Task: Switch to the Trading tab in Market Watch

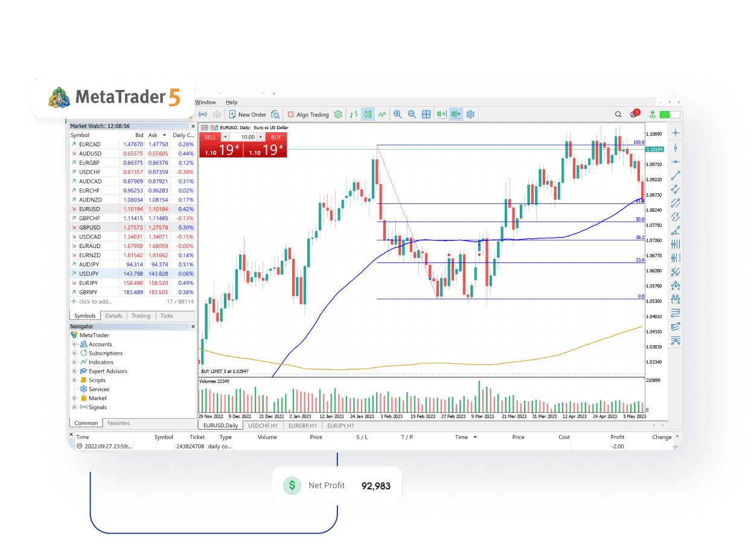Action: pos(141,316)
